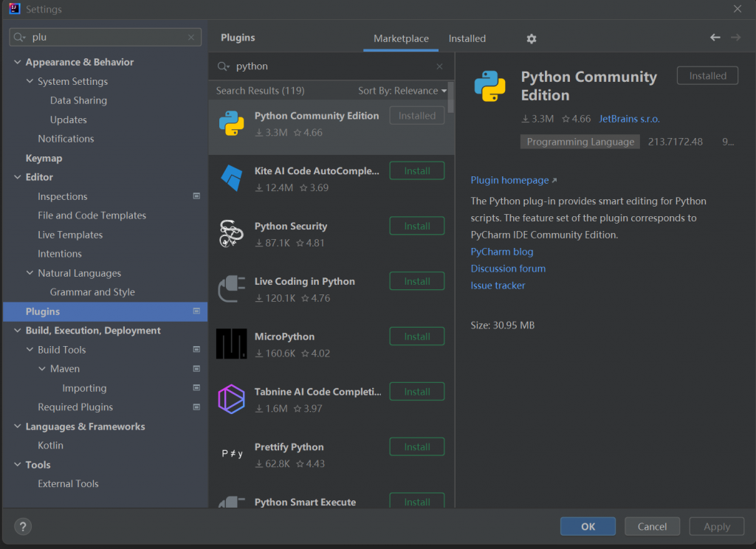Viewport: 756px width, 549px height.
Task: Switch to the Marketplace tab
Action: tap(401, 38)
